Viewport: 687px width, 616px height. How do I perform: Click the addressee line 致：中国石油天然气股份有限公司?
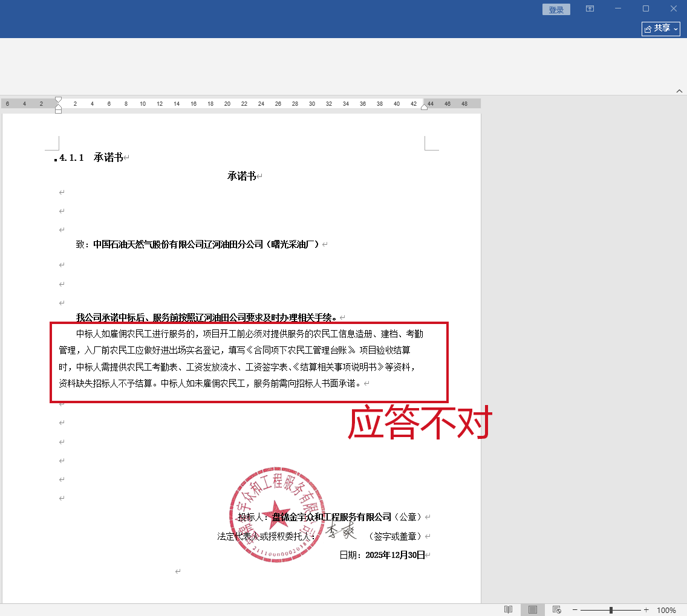pyautogui.click(x=197, y=244)
